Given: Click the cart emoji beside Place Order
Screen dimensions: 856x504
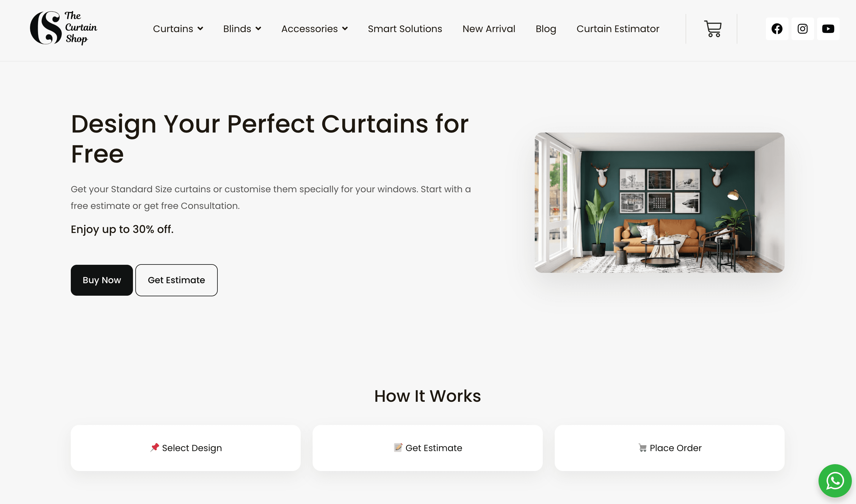Looking at the screenshot, I should (642, 448).
